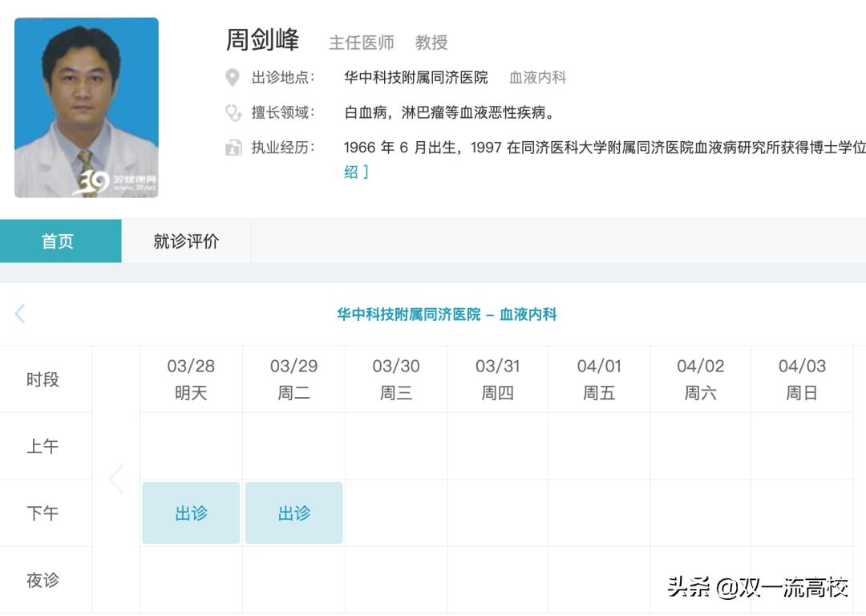Click the stethoscope icon beside 擅长领域
This screenshot has height=616, width=866.
pos(233,113)
